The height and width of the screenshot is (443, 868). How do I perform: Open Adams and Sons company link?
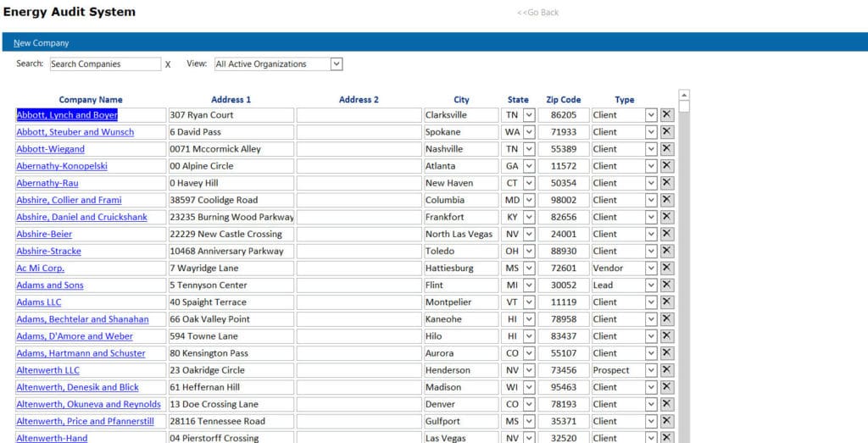(x=50, y=285)
